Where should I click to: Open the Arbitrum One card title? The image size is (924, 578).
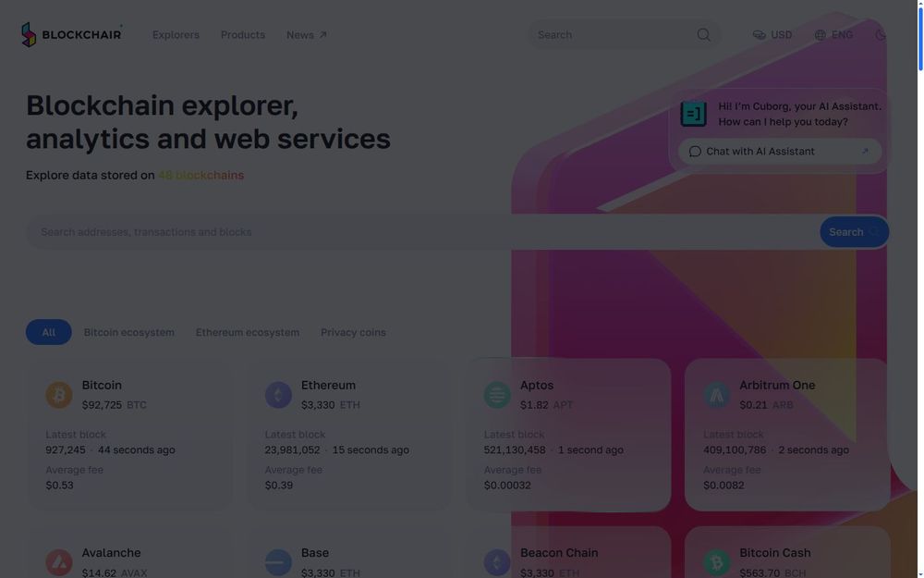click(x=777, y=385)
